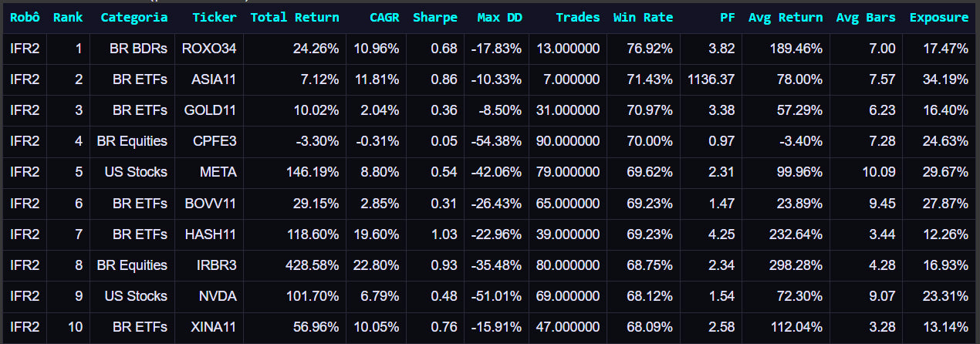The height and width of the screenshot is (344, 980).
Task: Click the CAGR column header
Action: coord(384,18)
